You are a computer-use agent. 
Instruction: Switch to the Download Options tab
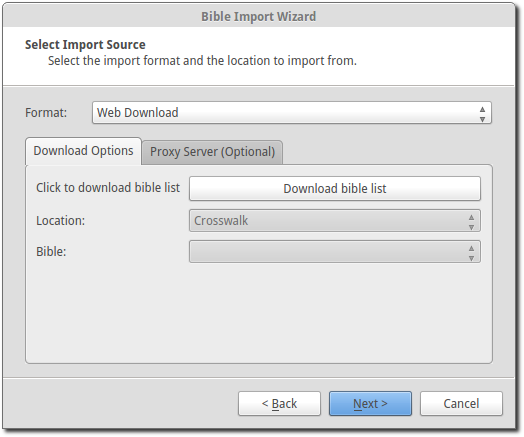(x=83, y=151)
